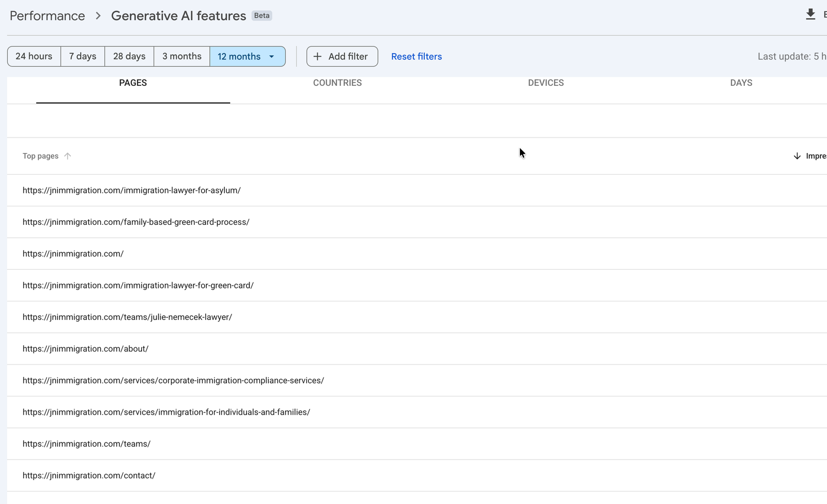Click the breadcrumb chevron after Performance

(98, 16)
